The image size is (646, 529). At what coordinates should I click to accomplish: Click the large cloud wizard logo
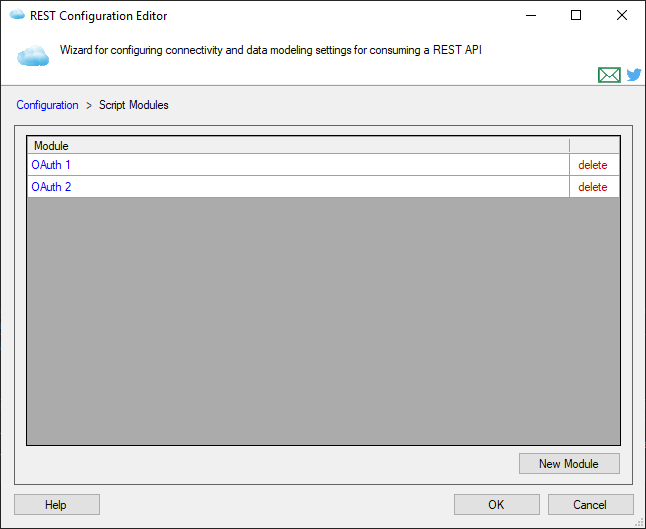pos(33,56)
